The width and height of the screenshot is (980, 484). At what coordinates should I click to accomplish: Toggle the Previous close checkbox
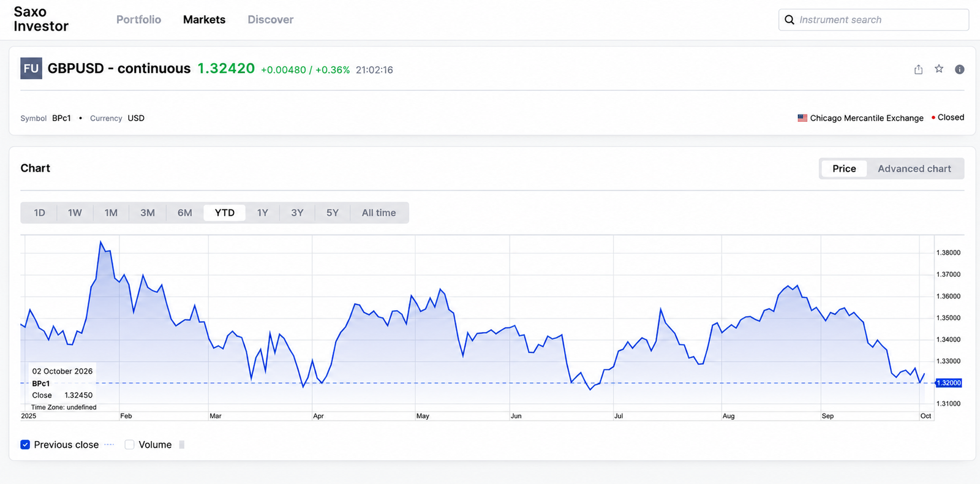point(25,445)
